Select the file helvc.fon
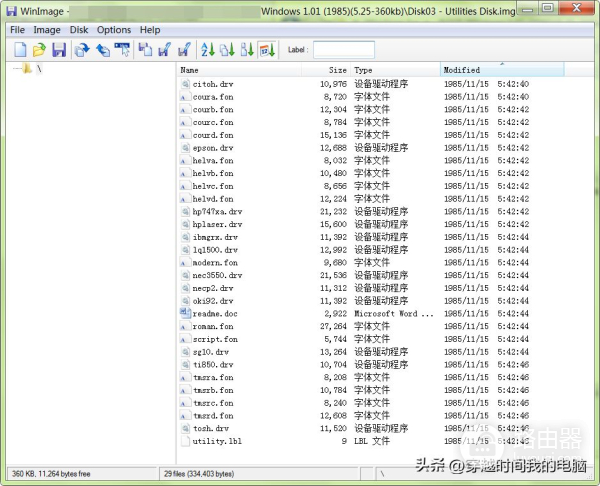The width and height of the screenshot is (600, 486). pos(213,186)
